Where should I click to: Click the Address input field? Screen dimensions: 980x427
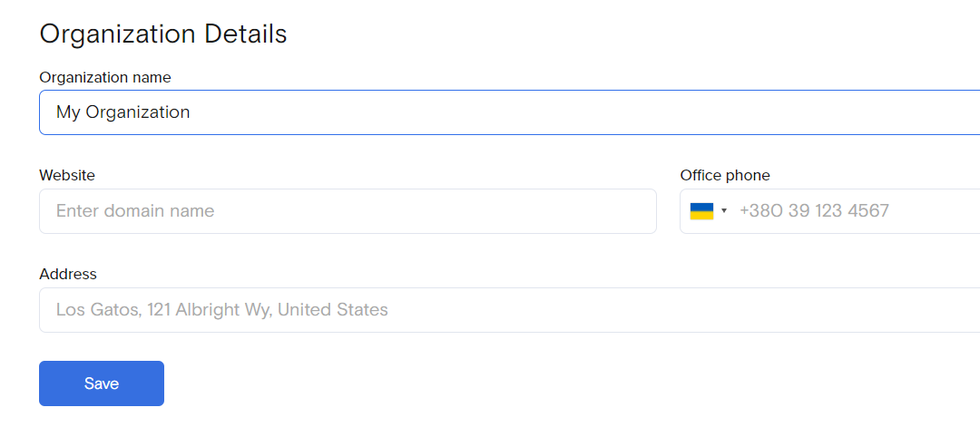coord(509,310)
